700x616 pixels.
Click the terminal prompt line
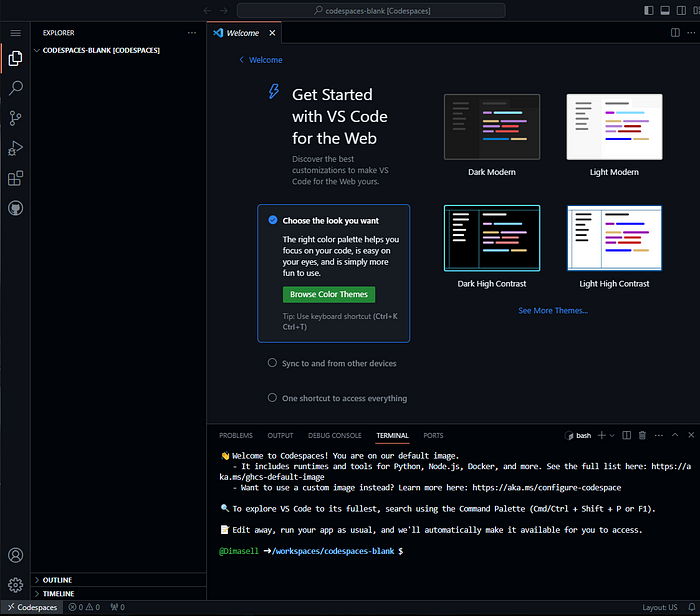tap(311, 551)
